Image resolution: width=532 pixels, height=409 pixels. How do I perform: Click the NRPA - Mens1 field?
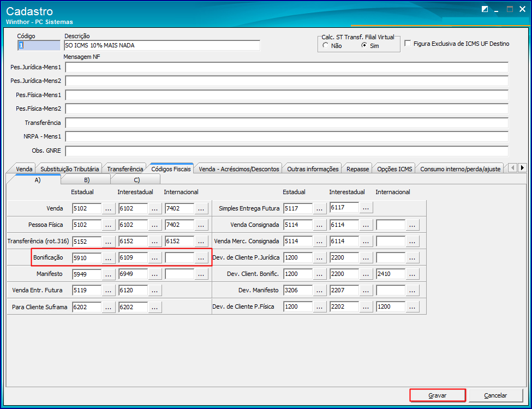[x=286, y=136]
